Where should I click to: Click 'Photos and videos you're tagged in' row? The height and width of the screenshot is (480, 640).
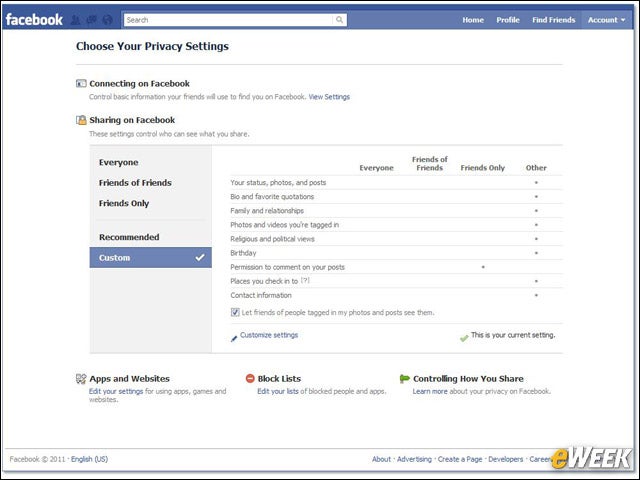pyautogui.click(x=396, y=225)
